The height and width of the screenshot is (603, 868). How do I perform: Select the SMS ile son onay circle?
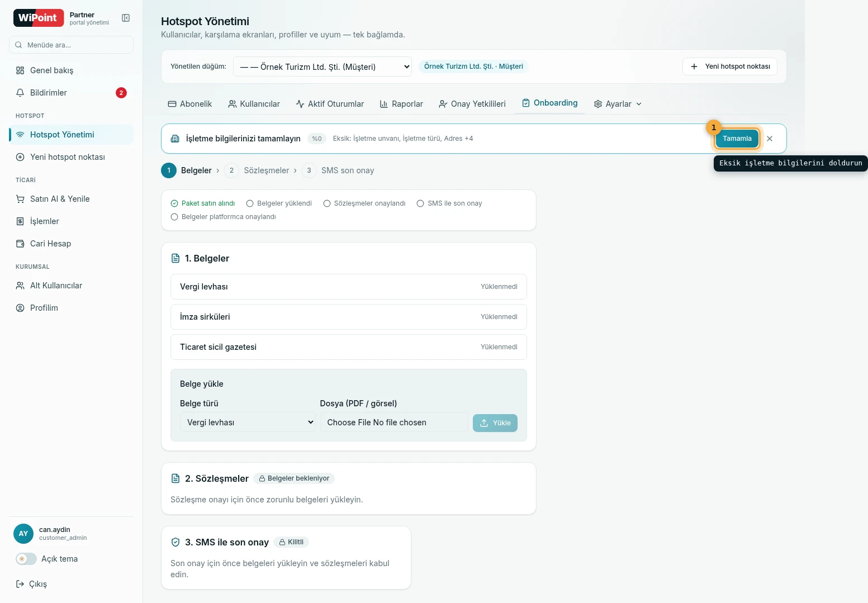click(x=420, y=203)
